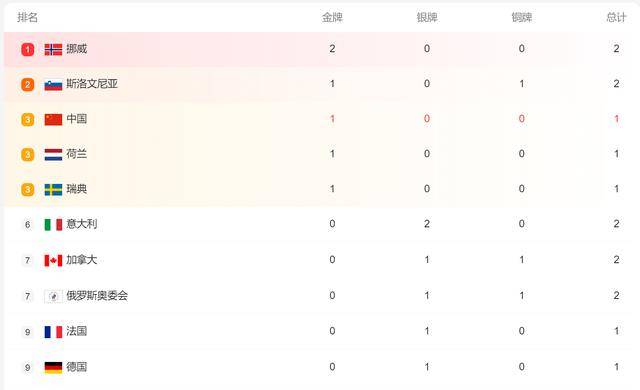Click the Russian Olympic Committee emblem
The height and width of the screenshot is (390, 640).
[53, 296]
